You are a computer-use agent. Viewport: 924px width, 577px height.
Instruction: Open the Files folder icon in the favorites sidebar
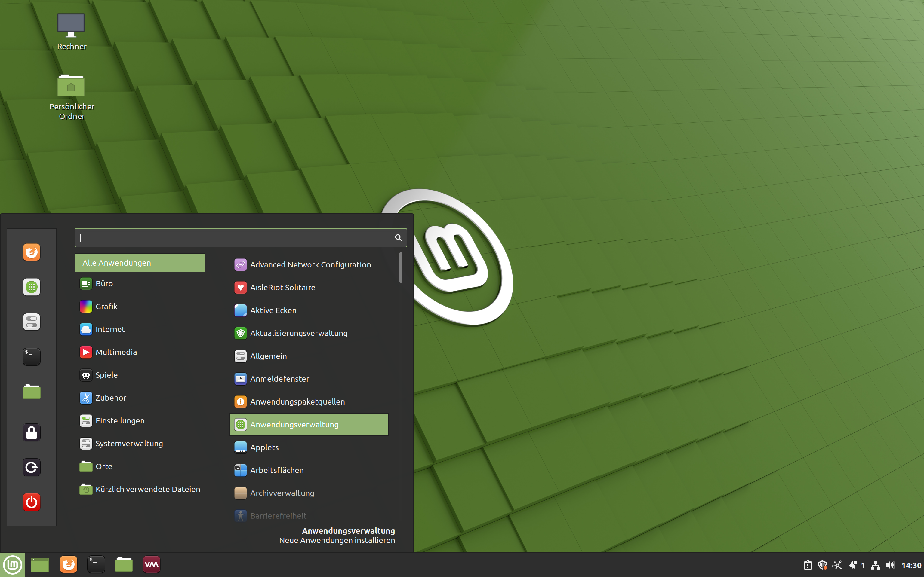click(31, 392)
